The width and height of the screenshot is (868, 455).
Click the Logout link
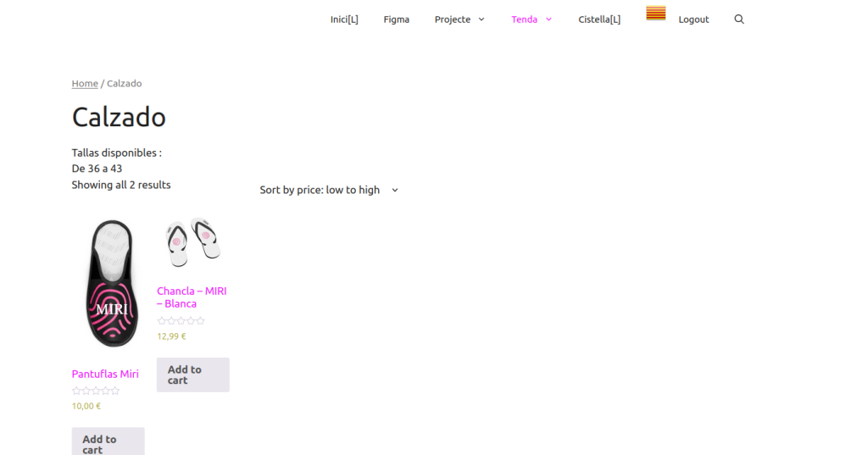[693, 19]
